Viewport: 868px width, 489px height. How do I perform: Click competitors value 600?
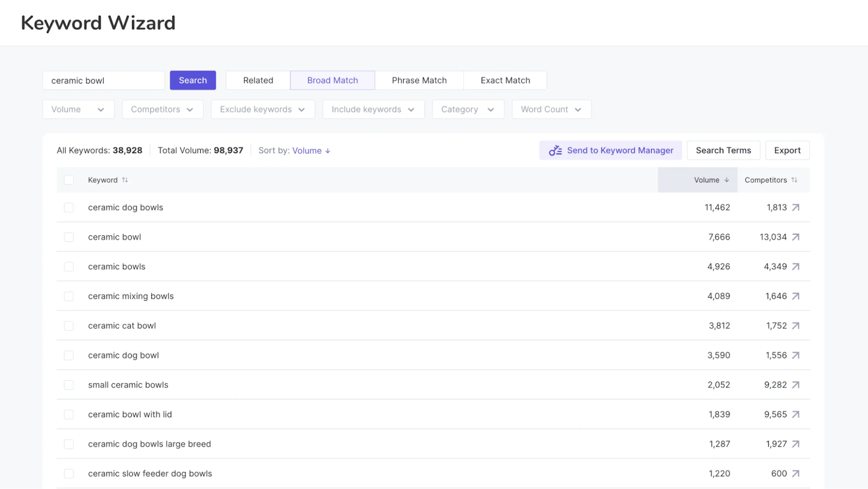(779, 474)
